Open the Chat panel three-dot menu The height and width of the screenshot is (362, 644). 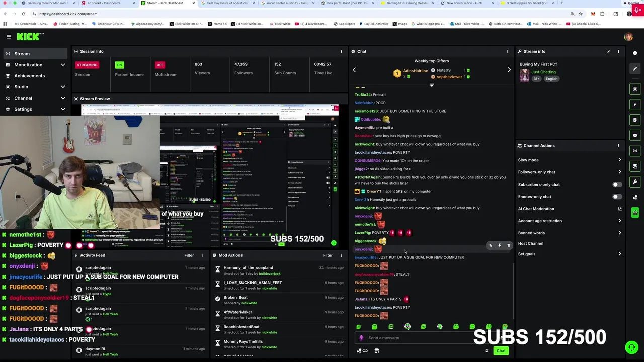507,51
